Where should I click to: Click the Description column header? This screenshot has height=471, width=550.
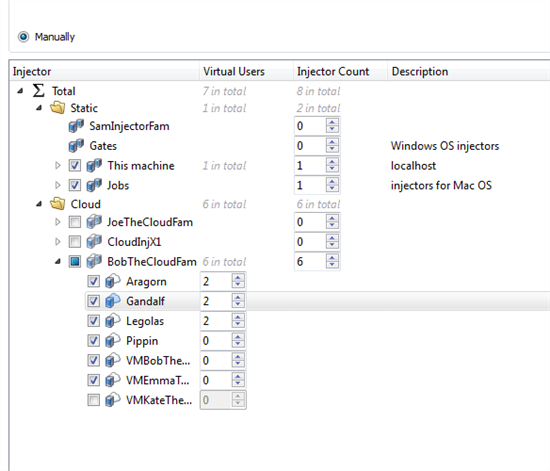[x=469, y=72]
